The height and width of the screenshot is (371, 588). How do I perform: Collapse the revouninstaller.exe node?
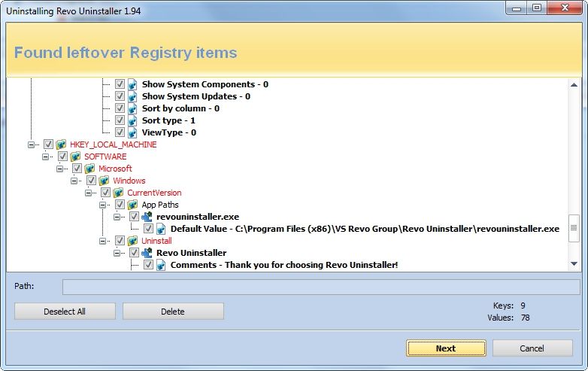(x=117, y=217)
